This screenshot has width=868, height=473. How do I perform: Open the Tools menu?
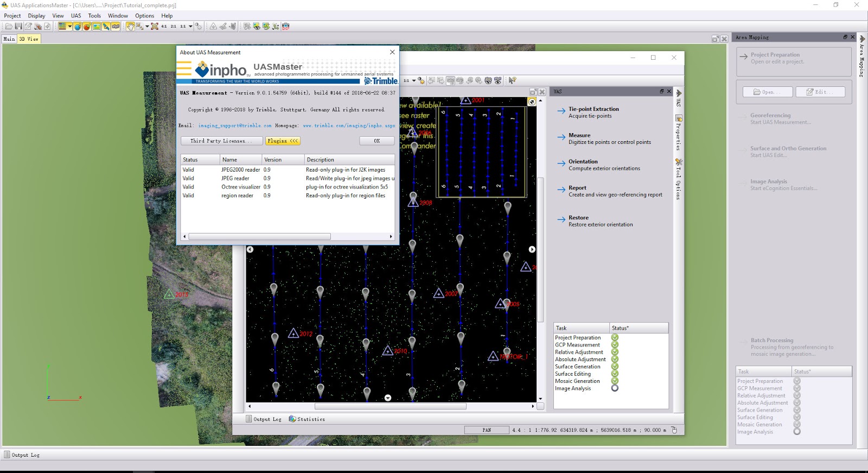[94, 16]
